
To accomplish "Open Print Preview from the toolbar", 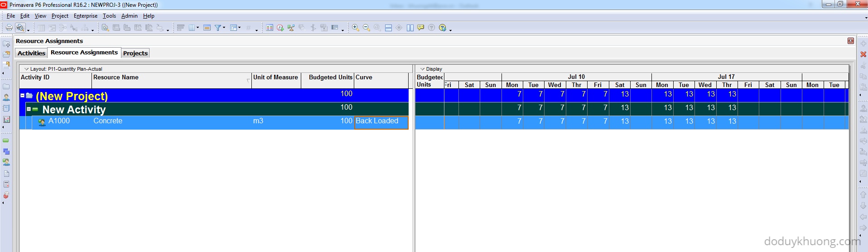I will coord(20,28).
